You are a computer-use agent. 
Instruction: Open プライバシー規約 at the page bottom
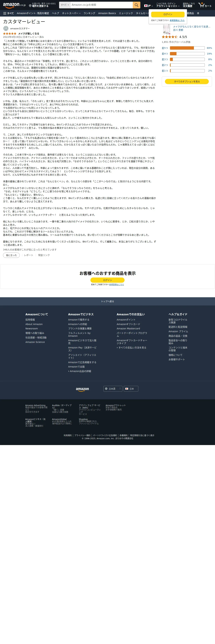tap(82, 435)
